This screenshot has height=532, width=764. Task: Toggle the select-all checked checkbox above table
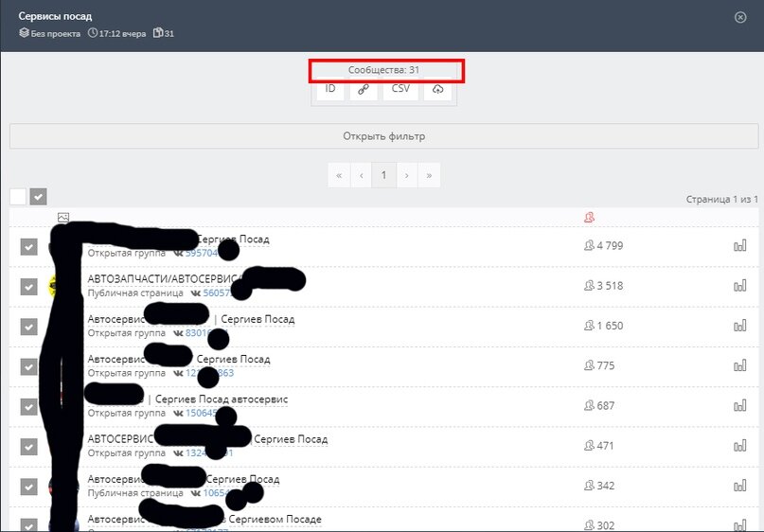[x=39, y=197]
